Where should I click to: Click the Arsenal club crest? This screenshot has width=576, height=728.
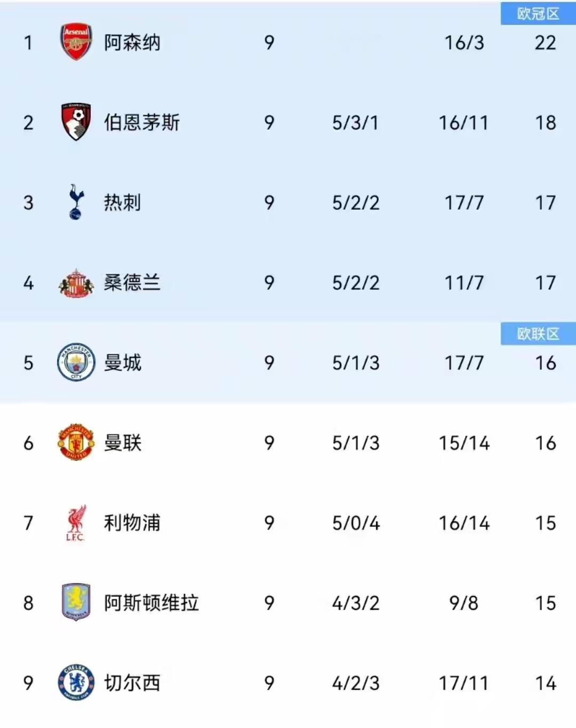[76, 42]
